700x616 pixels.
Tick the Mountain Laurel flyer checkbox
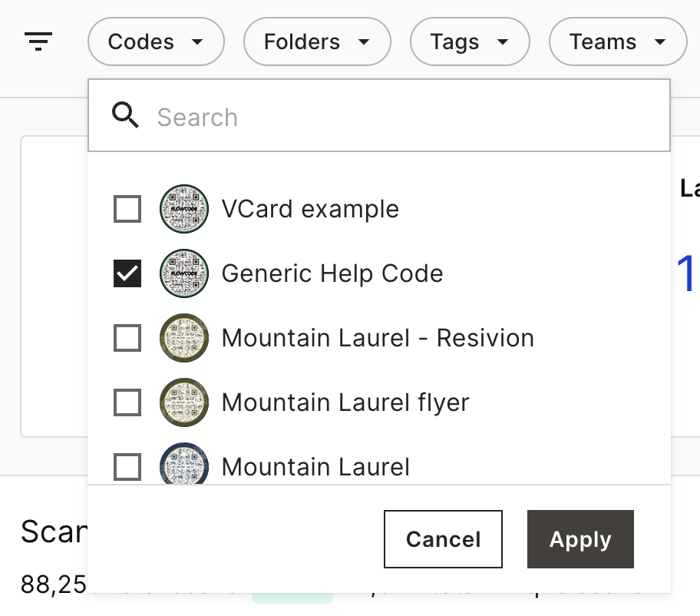(127, 402)
